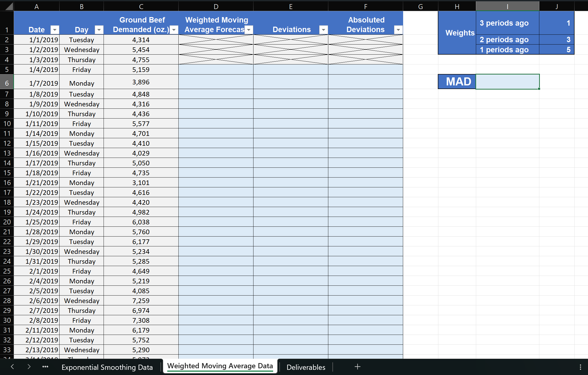Select column D header

click(x=216, y=6)
